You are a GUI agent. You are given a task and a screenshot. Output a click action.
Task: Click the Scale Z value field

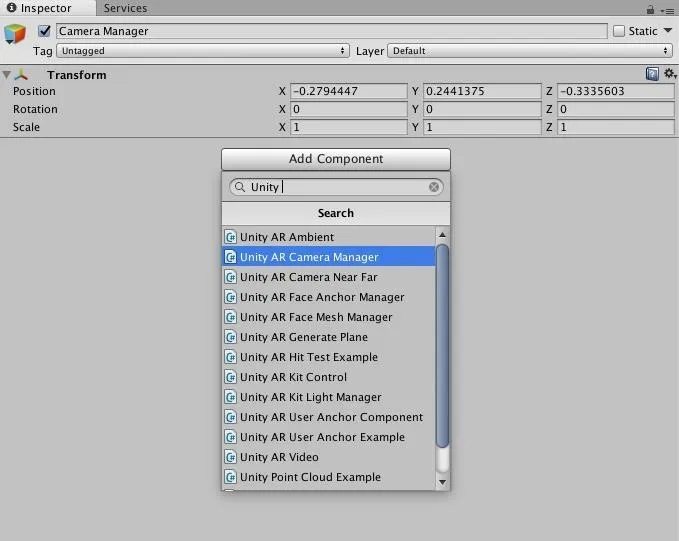pos(615,127)
